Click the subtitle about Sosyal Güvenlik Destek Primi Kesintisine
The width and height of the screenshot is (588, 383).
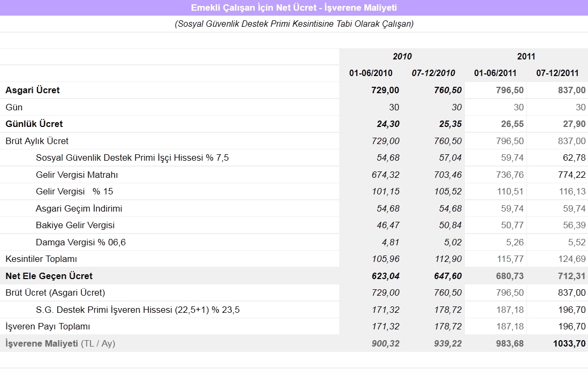(x=294, y=24)
